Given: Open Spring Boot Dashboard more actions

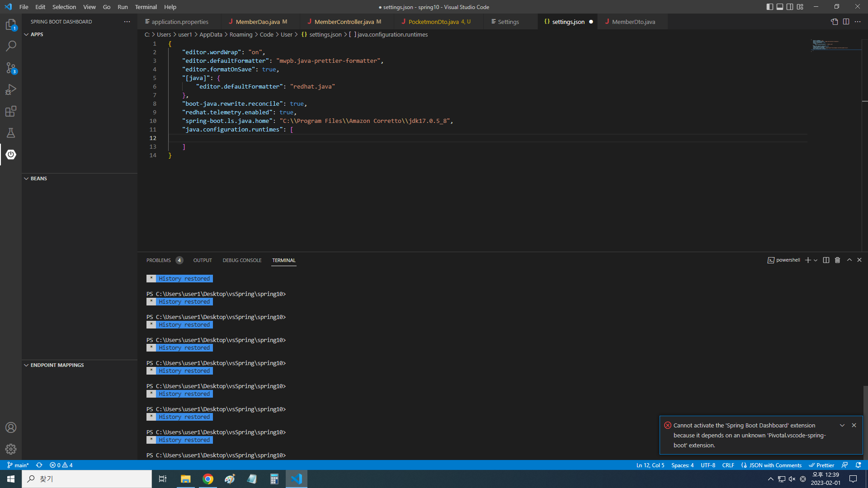Looking at the screenshot, I should click(127, 22).
